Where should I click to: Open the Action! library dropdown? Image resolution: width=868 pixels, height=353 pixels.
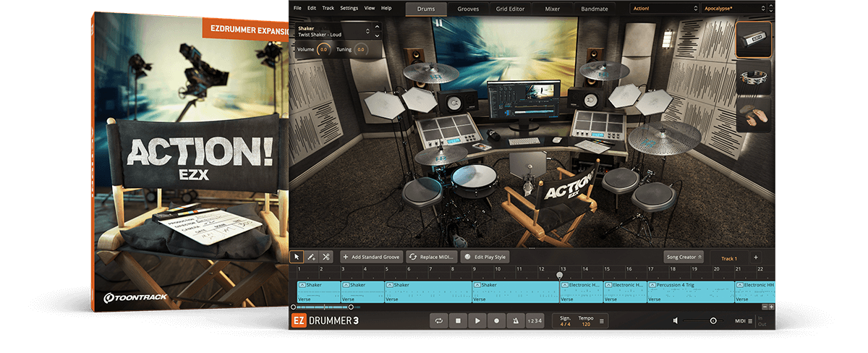click(x=663, y=9)
